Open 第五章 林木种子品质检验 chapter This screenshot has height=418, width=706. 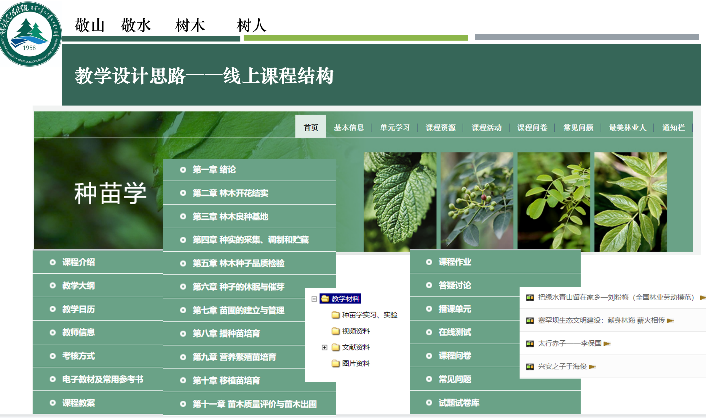pyautogui.click(x=238, y=263)
